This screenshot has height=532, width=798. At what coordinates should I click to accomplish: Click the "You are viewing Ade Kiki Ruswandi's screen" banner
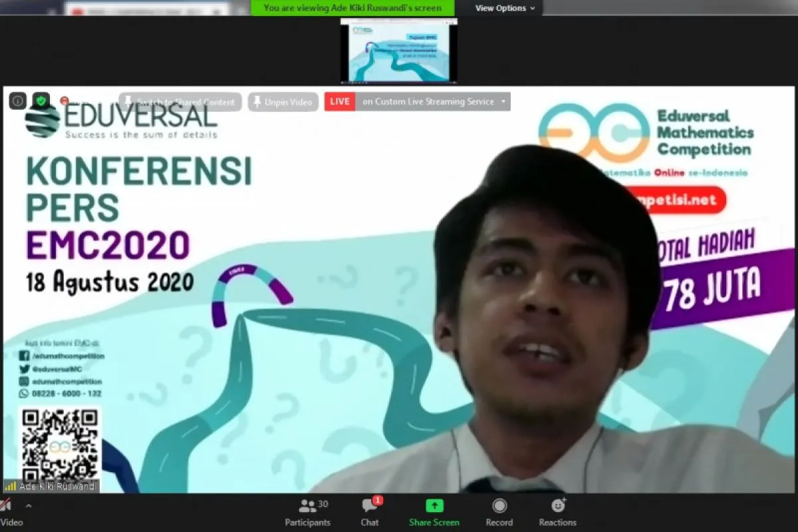[352, 8]
